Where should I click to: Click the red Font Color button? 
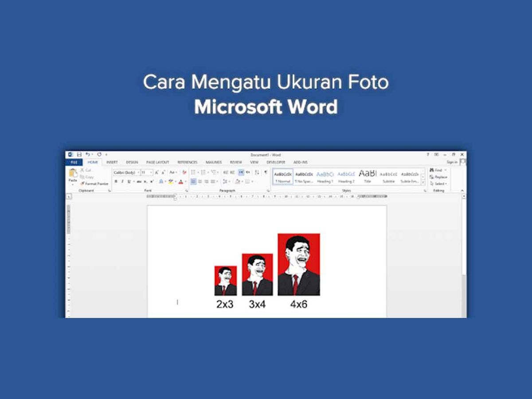(180, 181)
